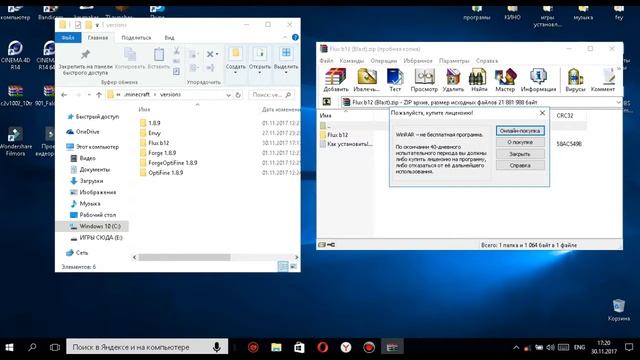The width and height of the screenshot is (640, 360).
Task: Click Pin to Quick Access icon in Explorer ribbon
Action: coord(85,55)
